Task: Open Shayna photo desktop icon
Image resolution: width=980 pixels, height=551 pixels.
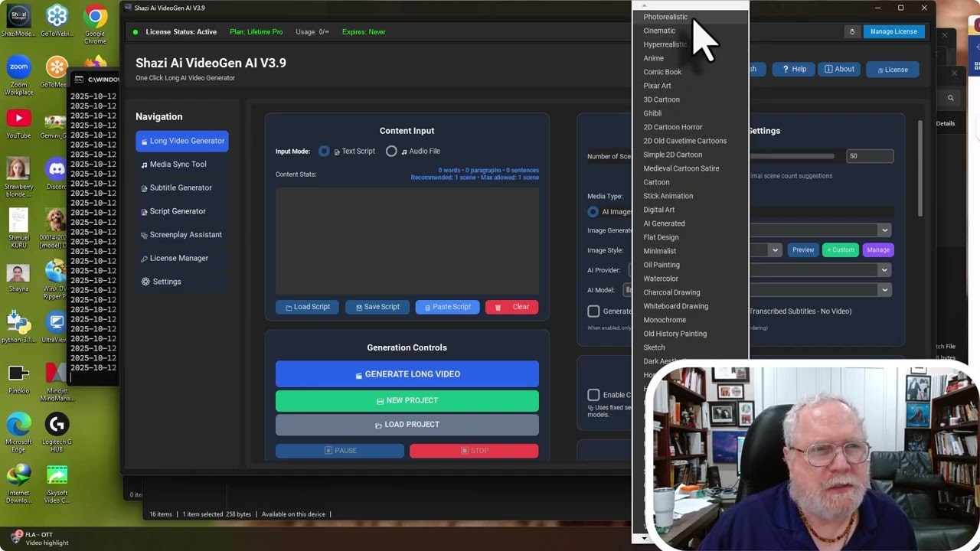Action: pos(18,277)
